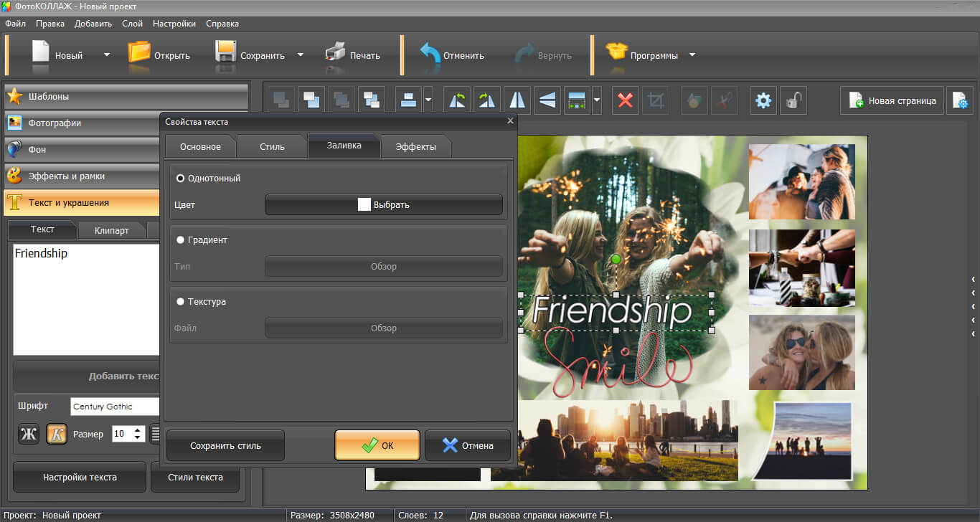Click the Friendship text input area
Image resolution: width=980 pixels, height=522 pixels.
[86, 299]
